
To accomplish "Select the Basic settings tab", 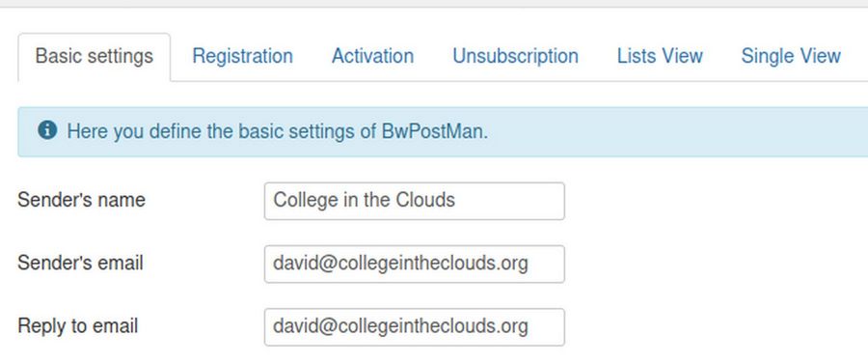I will point(95,57).
